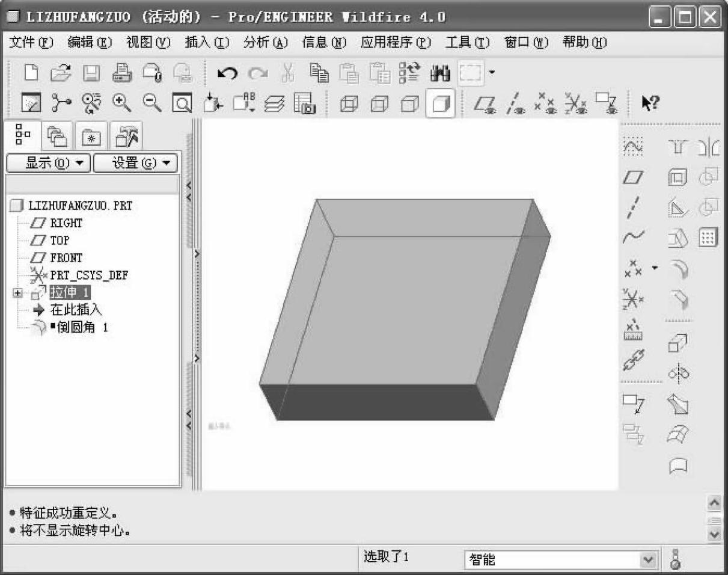
Task: Create a new file with New icon
Action: (31, 73)
